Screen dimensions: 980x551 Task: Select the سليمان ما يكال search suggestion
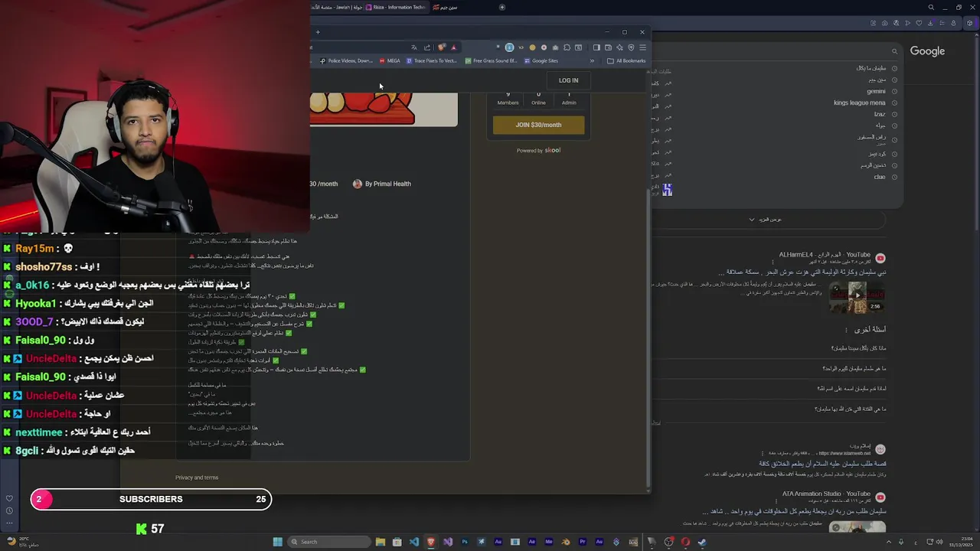pyautogui.click(x=871, y=68)
